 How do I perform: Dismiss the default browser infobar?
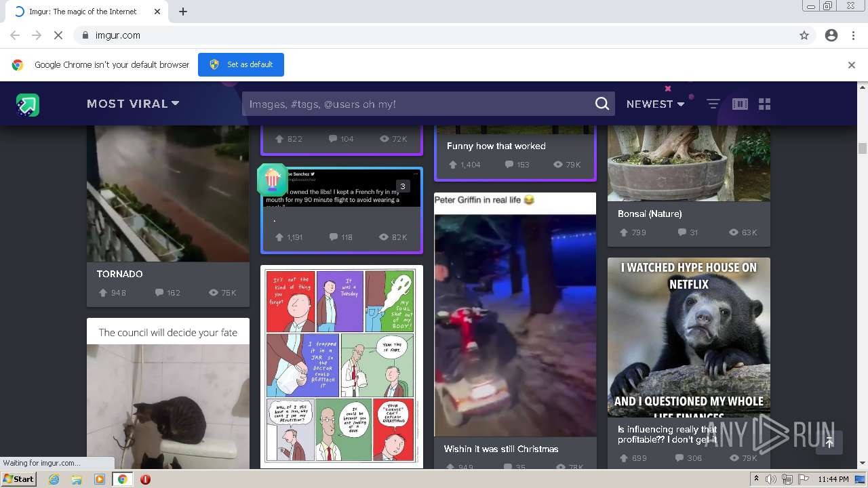coord(851,65)
